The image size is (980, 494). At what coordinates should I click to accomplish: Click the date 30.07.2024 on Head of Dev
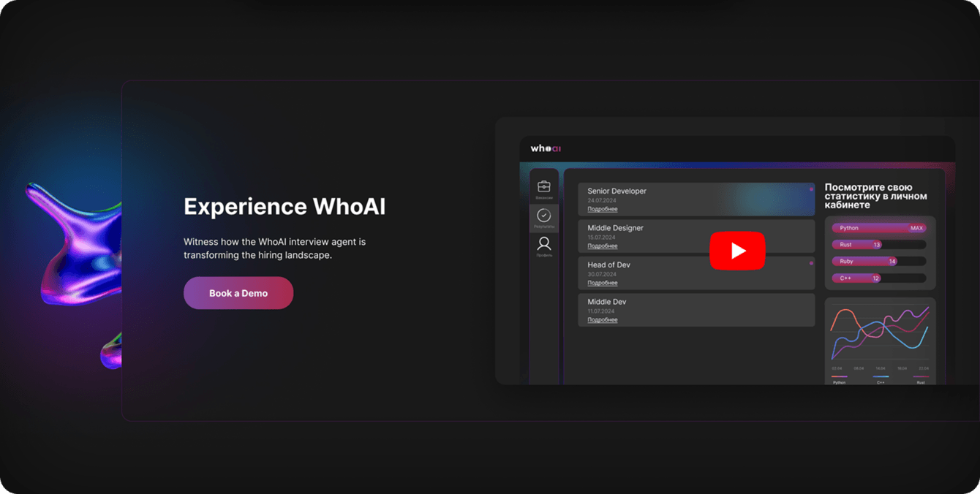coord(602,274)
